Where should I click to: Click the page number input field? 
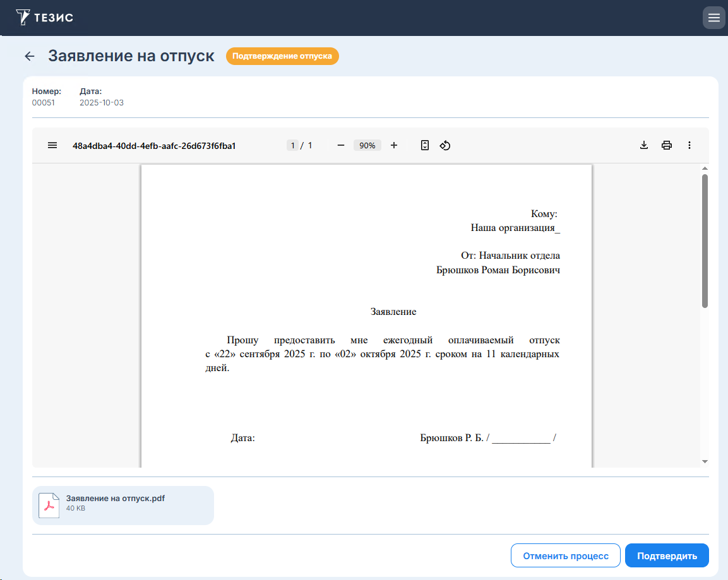[x=292, y=145]
